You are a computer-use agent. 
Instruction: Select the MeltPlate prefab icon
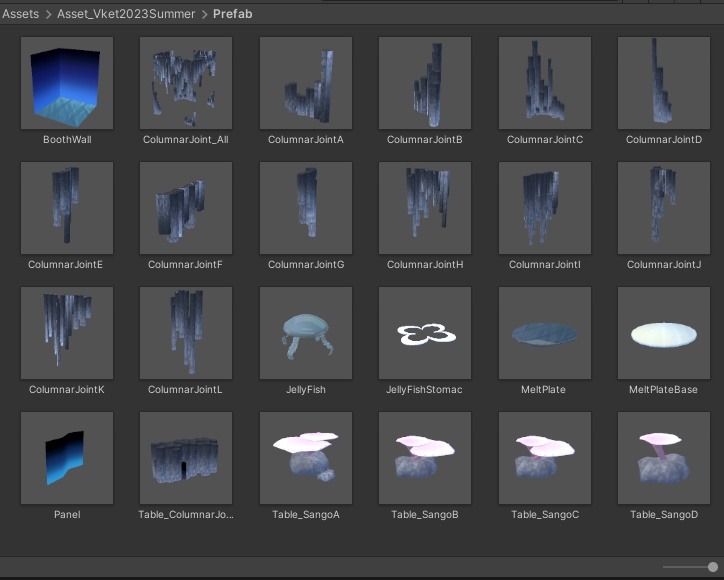click(545, 333)
